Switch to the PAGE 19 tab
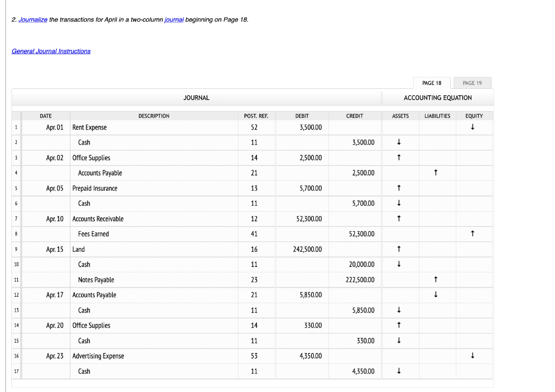The image size is (555, 392). (x=472, y=82)
